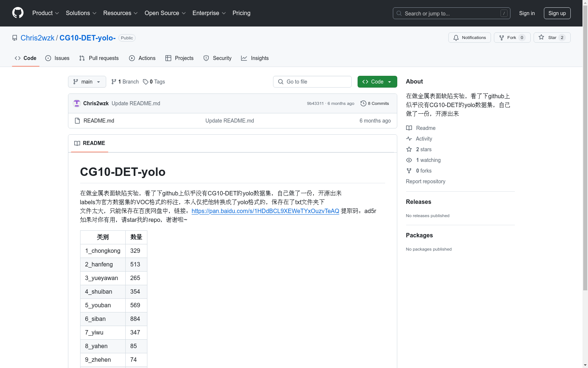Screen dimensions: 588x368
Task: Click table cell 1_chongkong
Action: [103, 251]
